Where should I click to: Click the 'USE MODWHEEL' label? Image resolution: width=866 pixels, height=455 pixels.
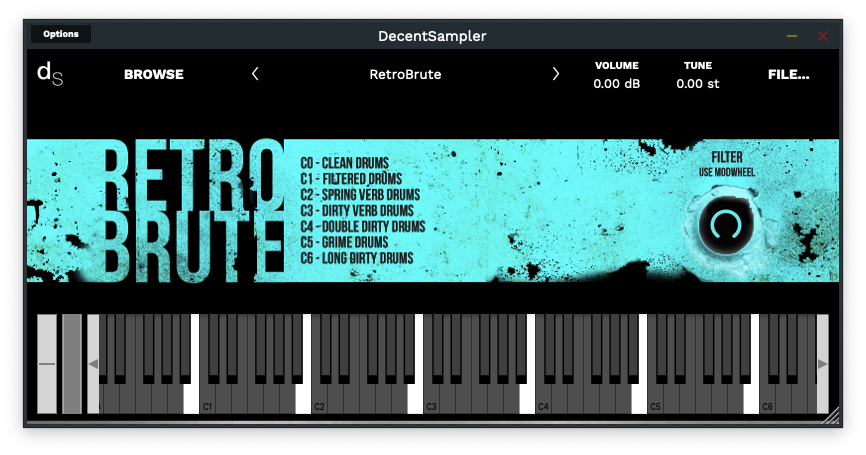(727, 172)
